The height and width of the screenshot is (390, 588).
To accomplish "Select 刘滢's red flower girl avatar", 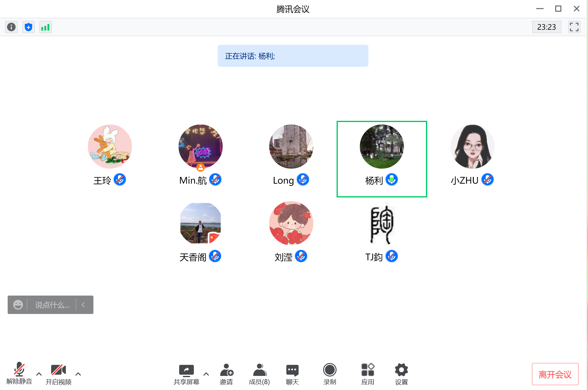I will (291, 223).
